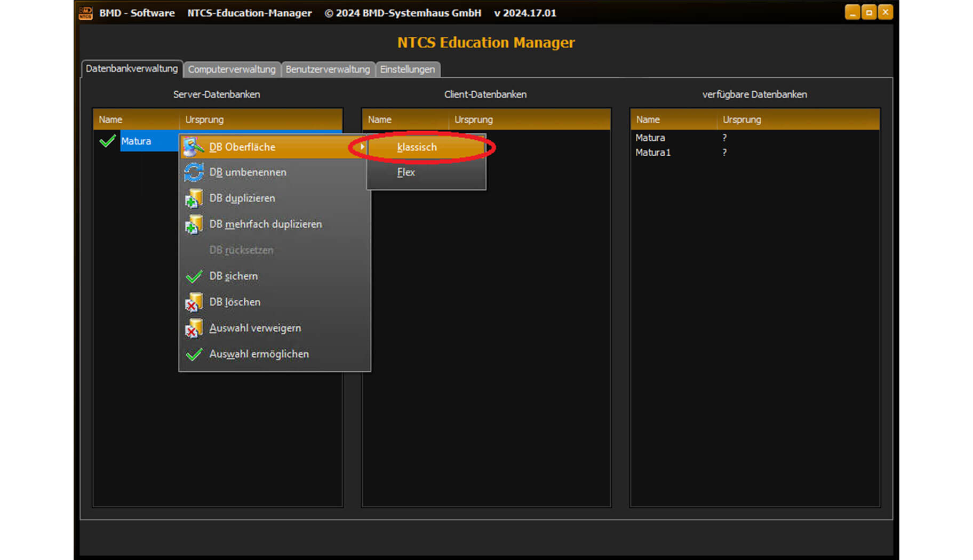Viewport: 973px width, 560px height.
Task: Click the Name column header in Server-Datenbanken
Action: [110, 119]
